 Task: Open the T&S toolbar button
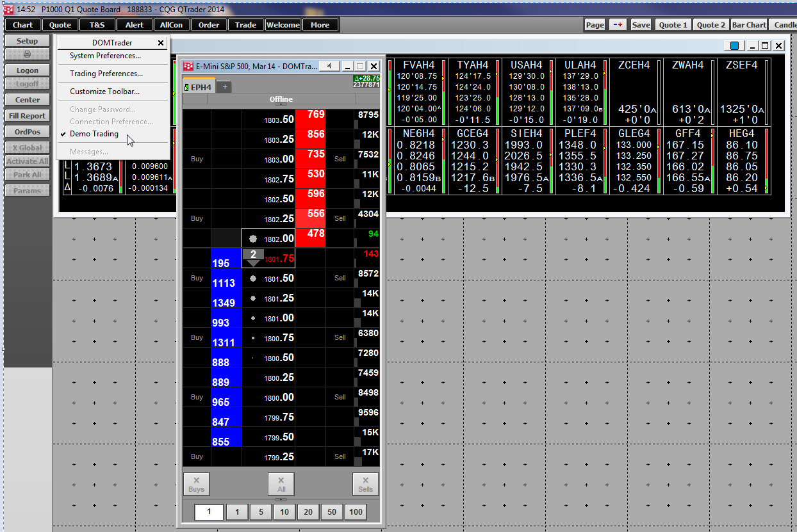point(97,25)
